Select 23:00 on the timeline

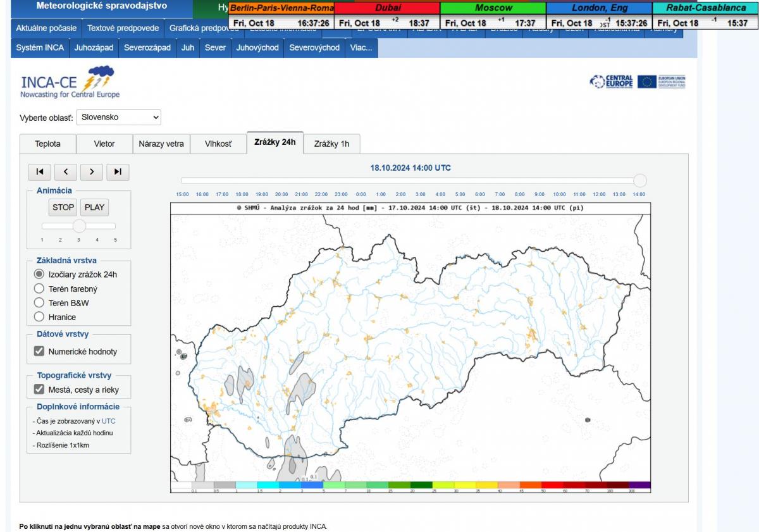click(341, 194)
